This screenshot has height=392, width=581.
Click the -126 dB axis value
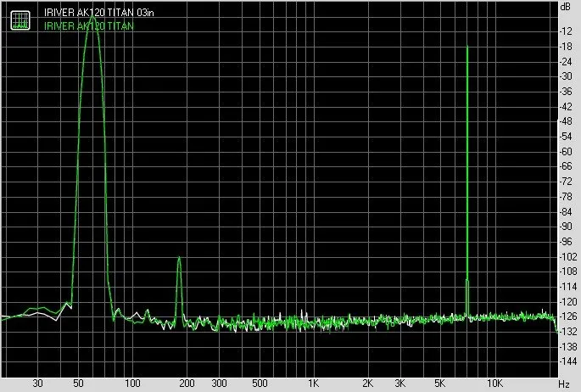[567, 316]
